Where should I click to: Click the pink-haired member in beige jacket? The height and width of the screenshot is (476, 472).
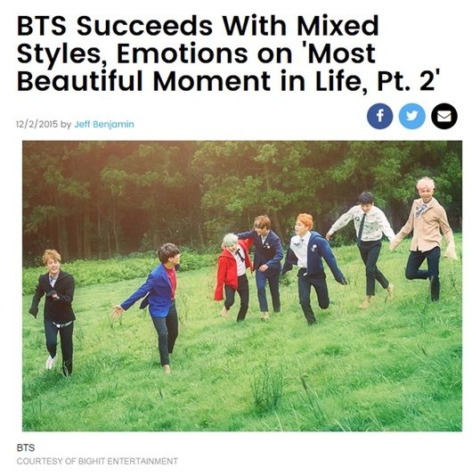coord(425,238)
